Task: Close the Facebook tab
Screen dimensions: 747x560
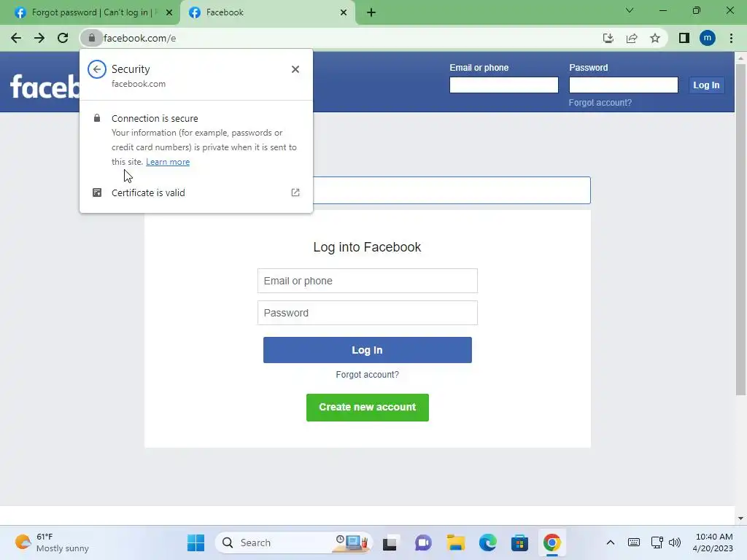Action: pos(344,12)
